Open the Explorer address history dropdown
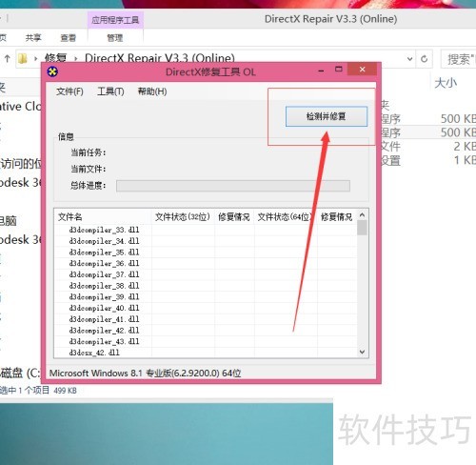 point(410,59)
